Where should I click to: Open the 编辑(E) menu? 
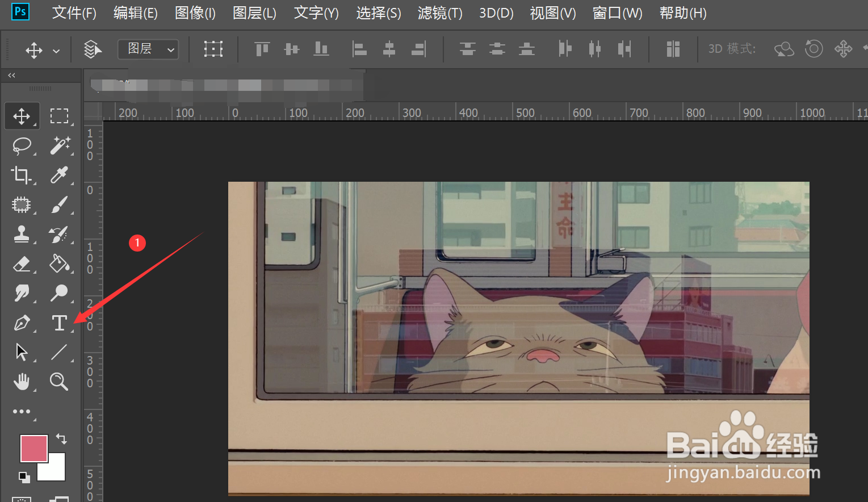tap(136, 12)
